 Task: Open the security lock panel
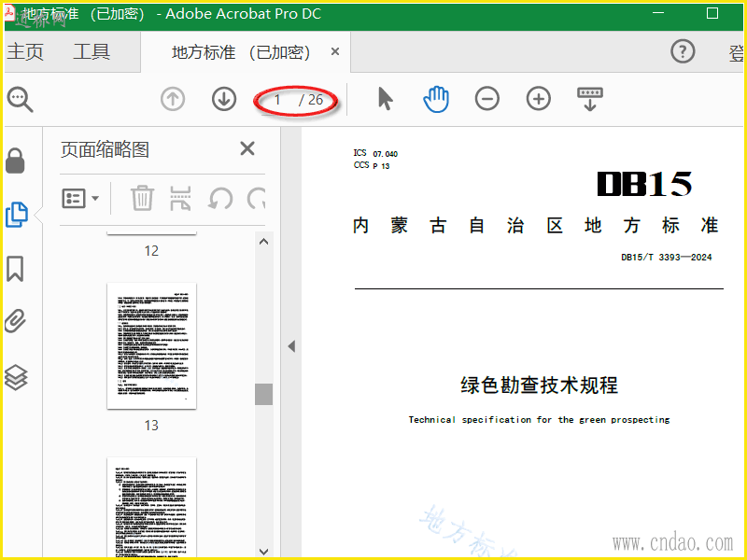(x=15, y=161)
